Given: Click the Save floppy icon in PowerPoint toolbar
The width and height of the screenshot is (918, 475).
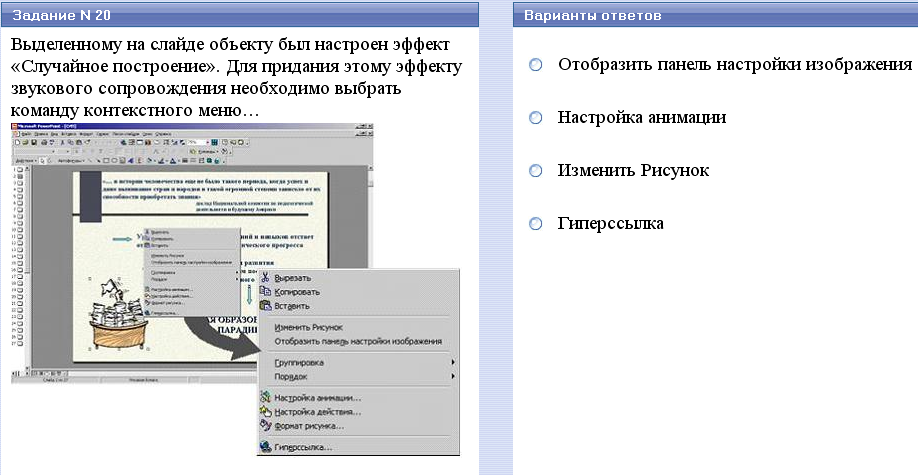Looking at the screenshot, I should pos(34,142).
